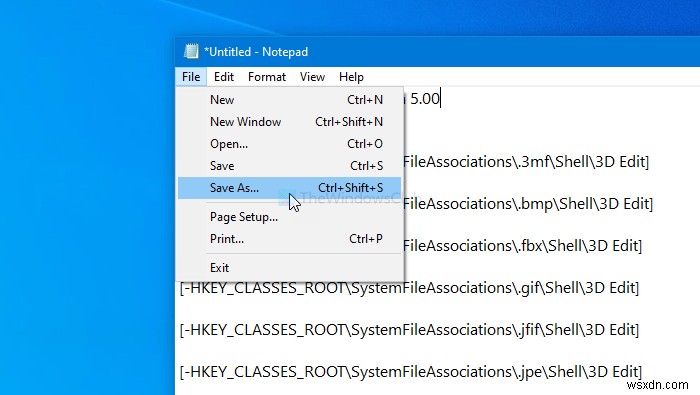This screenshot has height=395, width=700.
Task: Click the .gif registry key line
Action: [x=409, y=288]
